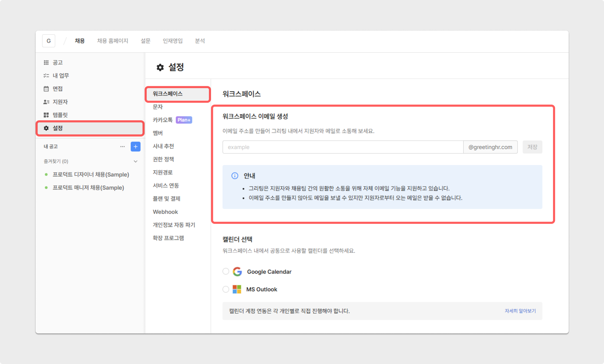Viewport: 604px width, 364px height.
Task: Click the G workspace logo icon
Action: [49, 41]
